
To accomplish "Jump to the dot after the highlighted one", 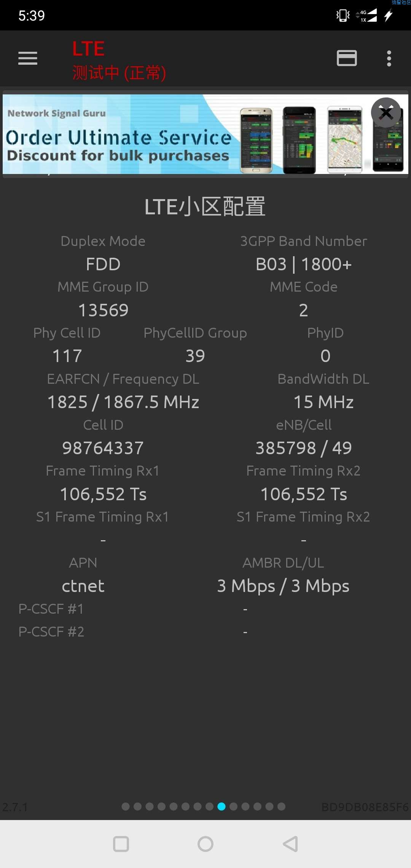I will (x=234, y=806).
